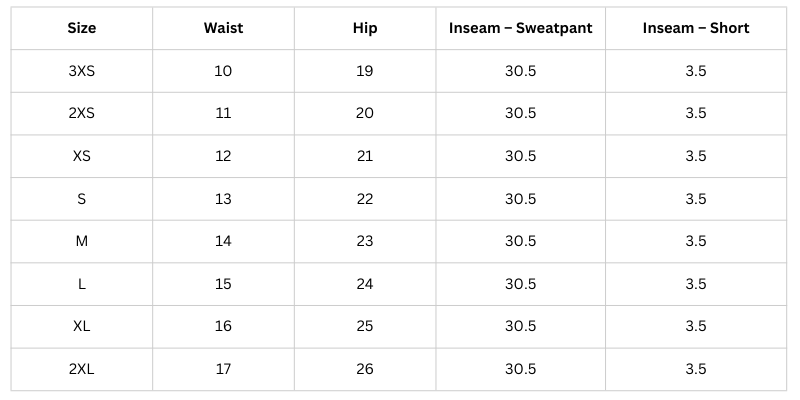Image resolution: width=800 pixels, height=400 pixels.
Task: Select the Inseam – Sweatpant header cell
Action: coord(520,28)
